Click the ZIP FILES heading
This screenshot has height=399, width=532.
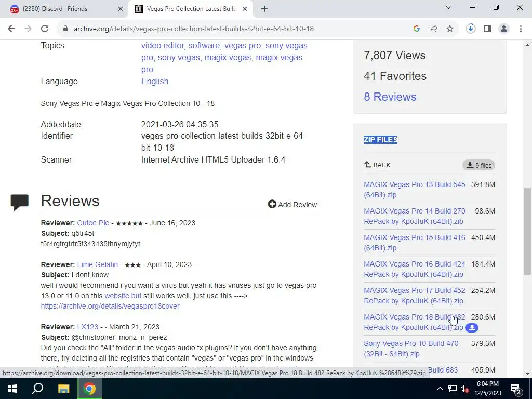(x=380, y=140)
